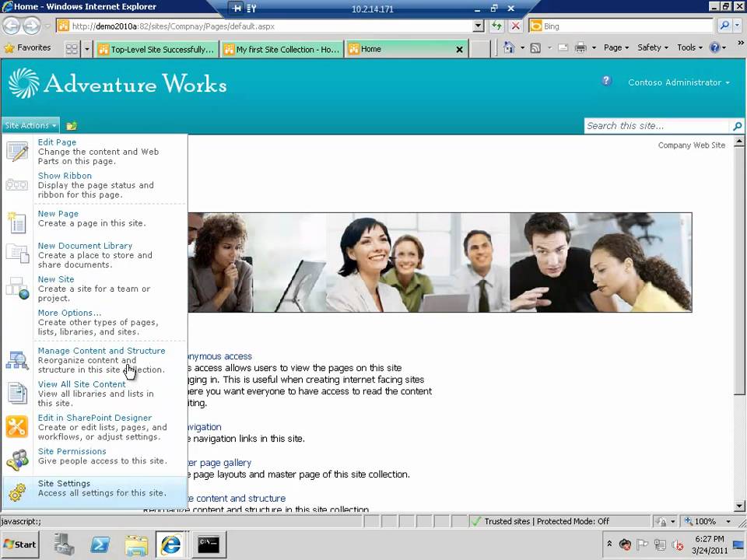Open the Contoso Administrator user menu

click(679, 82)
